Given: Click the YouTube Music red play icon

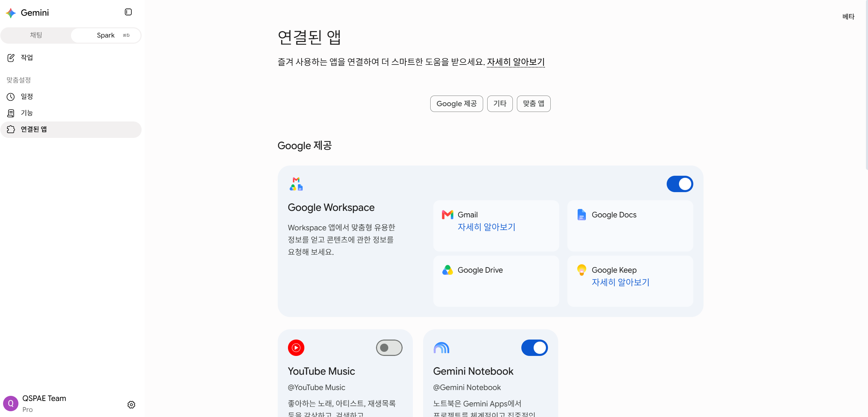Looking at the screenshot, I should coord(296,348).
